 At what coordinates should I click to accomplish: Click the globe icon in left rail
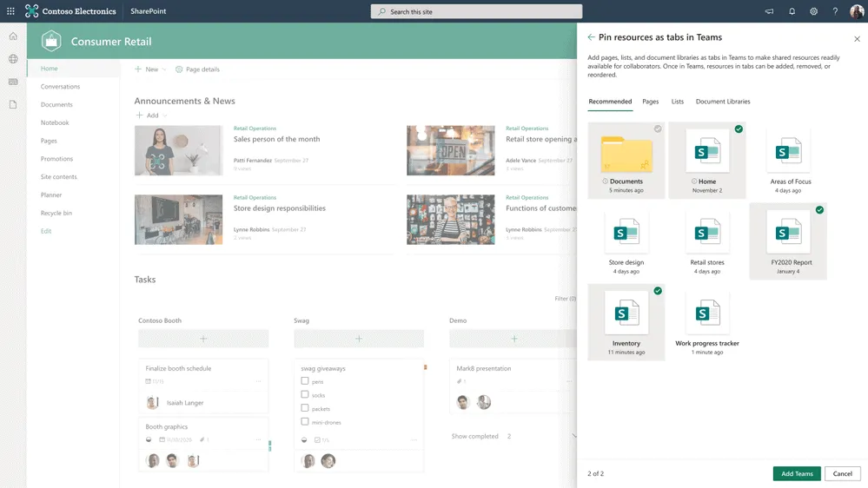tap(13, 59)
